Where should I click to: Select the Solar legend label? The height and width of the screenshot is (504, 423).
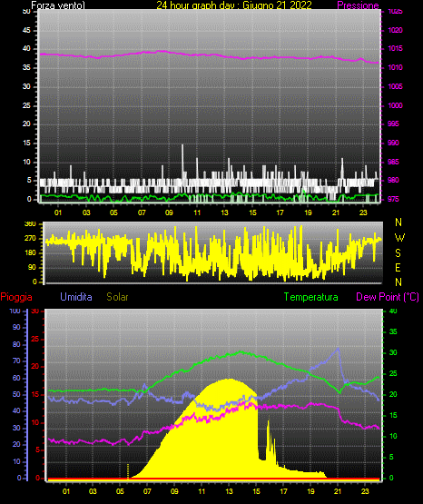click(x=118, y=297)
